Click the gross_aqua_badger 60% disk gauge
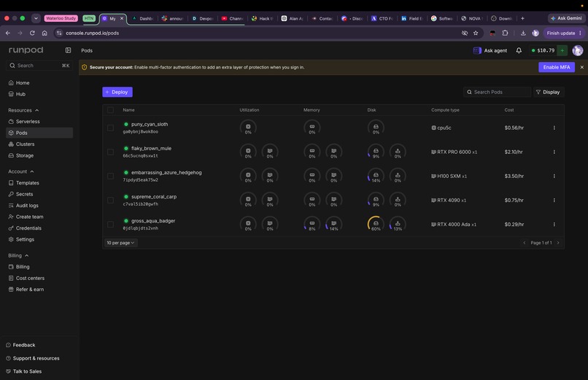Viewport: 588px width, 380px height. (376, 224)
